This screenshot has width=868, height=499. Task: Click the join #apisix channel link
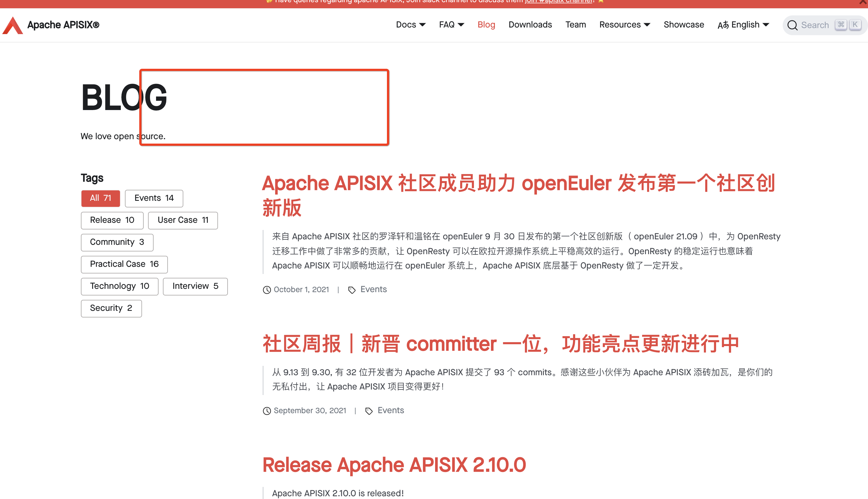pyautogui.click(x=559, y=1)
